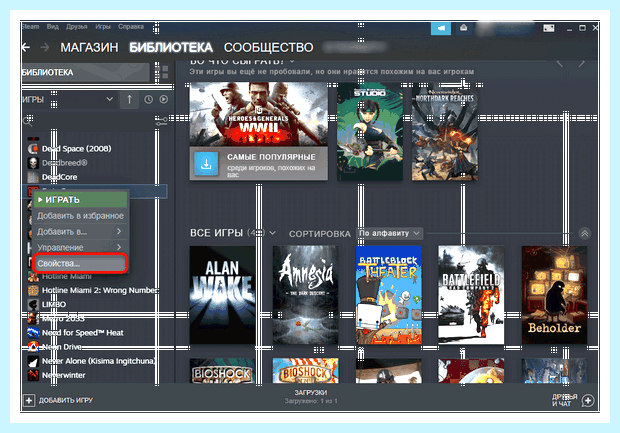Open the advanced filter sliders icon
Image resolution: width=620 pixels, height=433 pixels.
point(161,121)
